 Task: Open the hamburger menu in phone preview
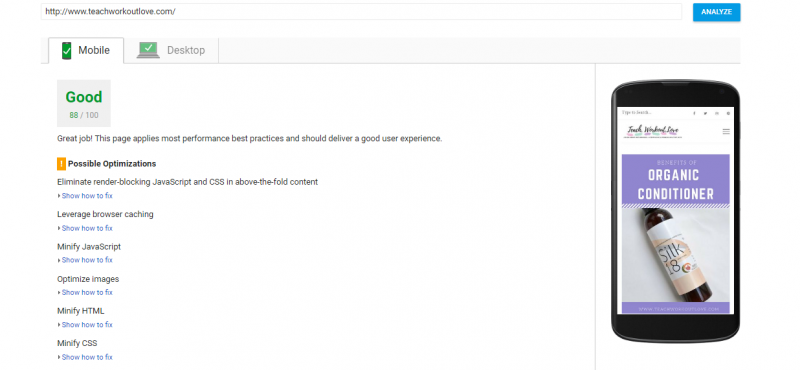click(x=726, y=132)
